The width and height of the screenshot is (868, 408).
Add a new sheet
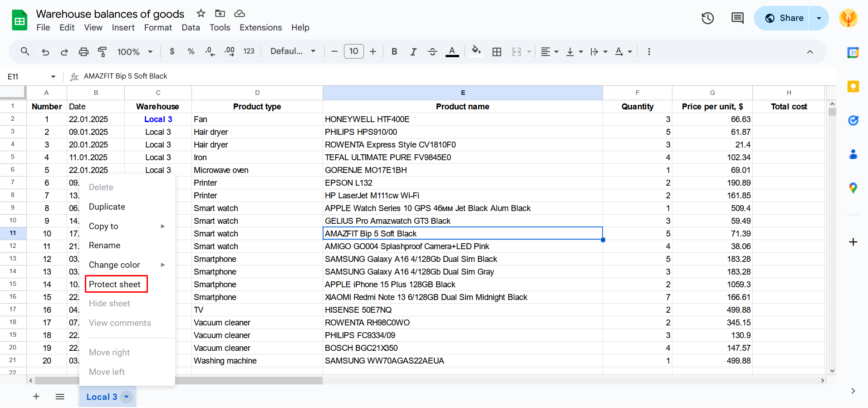36,397
